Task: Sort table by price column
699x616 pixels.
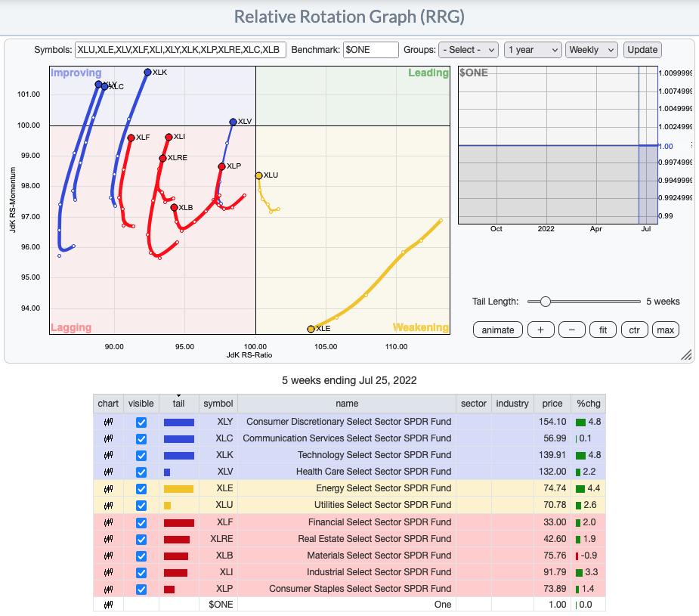Action: point(552,404)
